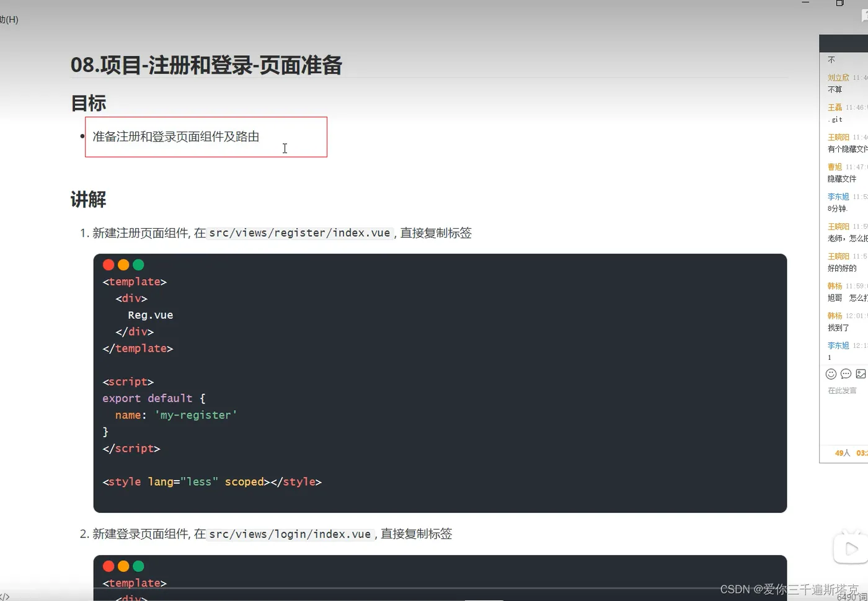The height and width of the screenshot is (601, 868).
Task: Click the heading '08.项目-注册和登录-页面准备'
Action: coord(206,65)
